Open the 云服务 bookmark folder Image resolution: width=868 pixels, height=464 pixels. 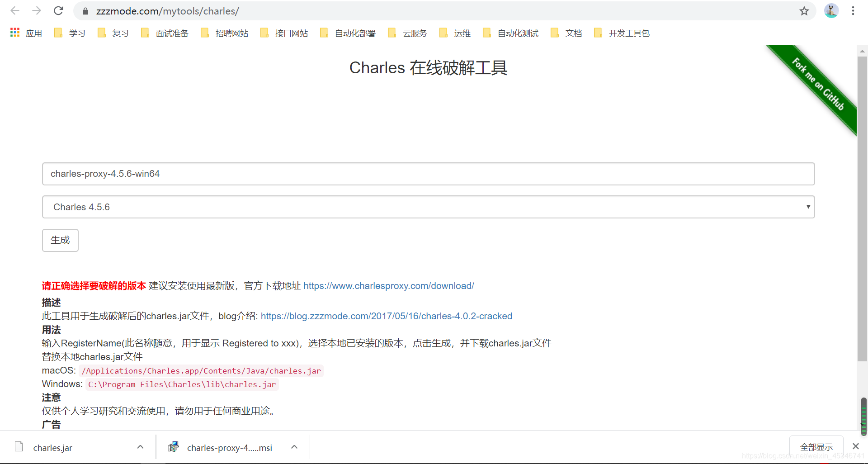pos(407,33)
